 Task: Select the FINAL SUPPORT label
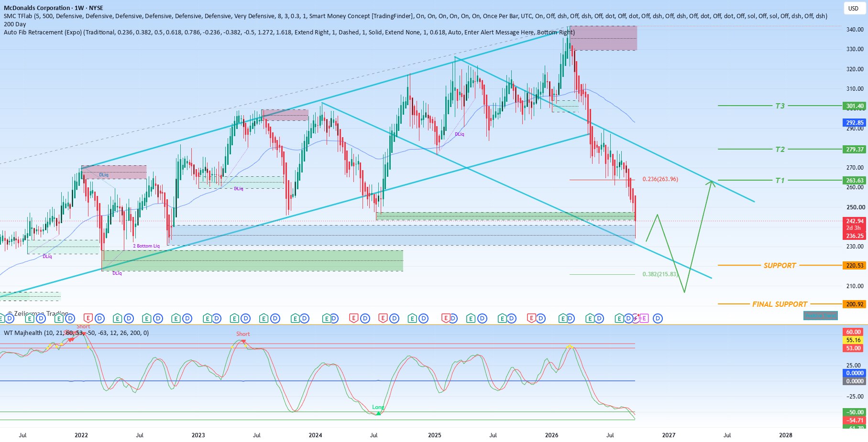point(780,304)
